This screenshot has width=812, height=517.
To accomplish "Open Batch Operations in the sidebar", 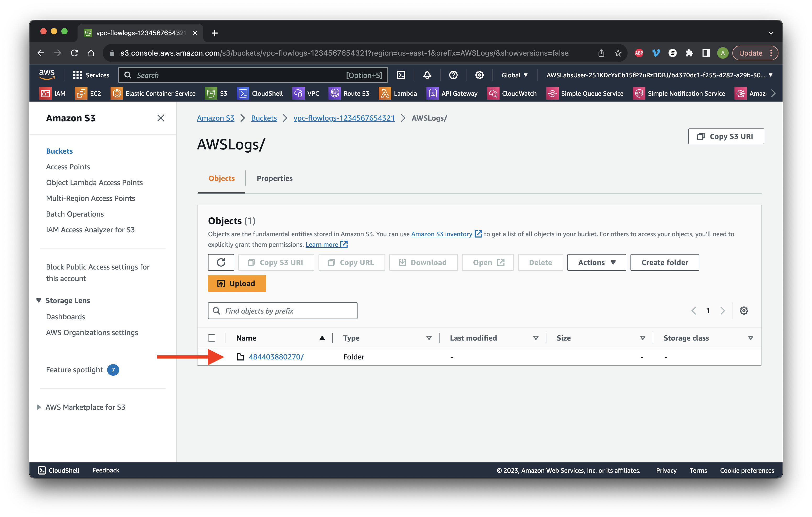I will tap(75, 214).
